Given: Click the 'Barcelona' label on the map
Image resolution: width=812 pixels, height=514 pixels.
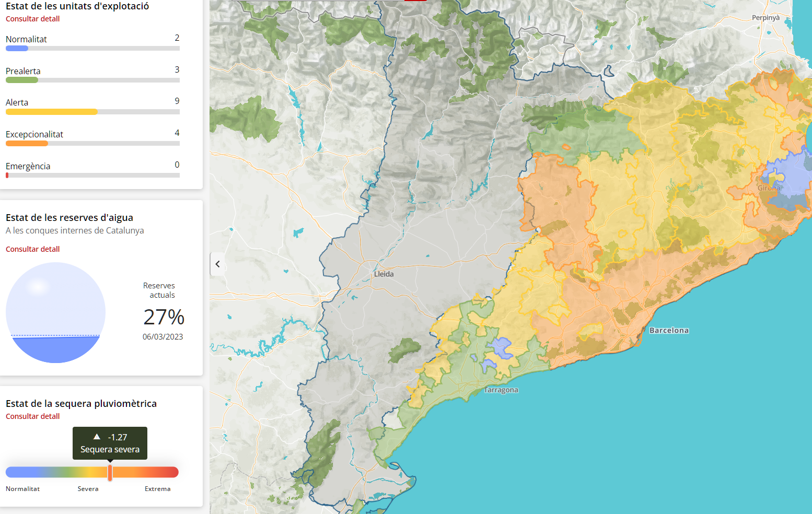Looking at the screenshot, I should [x=669, y=330].
